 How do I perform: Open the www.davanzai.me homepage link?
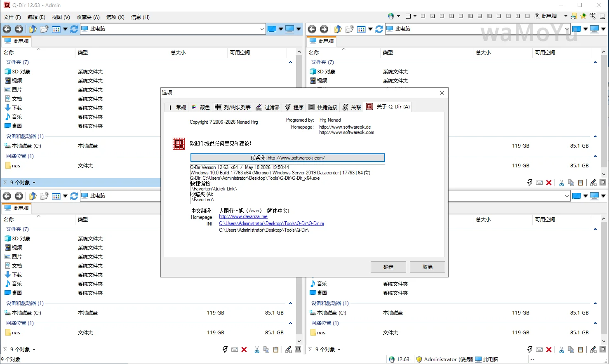pyautogui.click(x=243, y=217)
